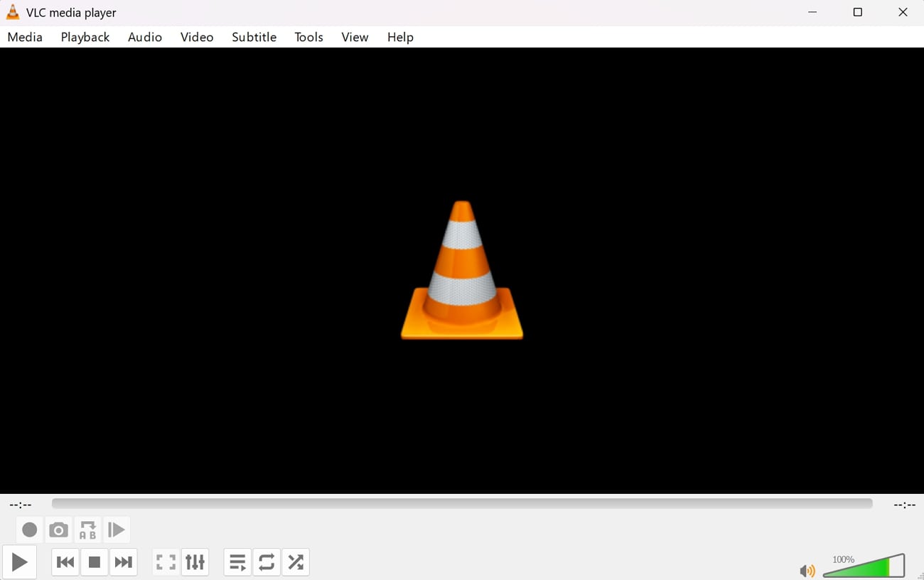Toggle loop repeat mode
The height and width of the screenshot is (580, 924).
click(x=267, y=562)
